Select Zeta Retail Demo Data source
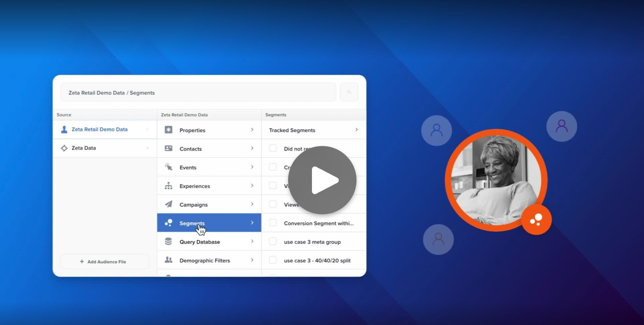This screenshot has height=325, width=644. [99, 130]
